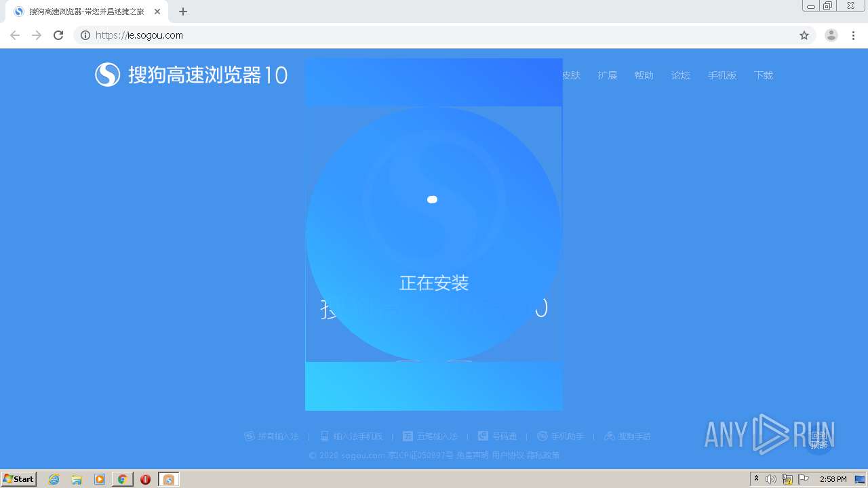Open a new tab with the plus button
Image resolution: width=868 pixels, height=488 pixels.
[183, 12]
